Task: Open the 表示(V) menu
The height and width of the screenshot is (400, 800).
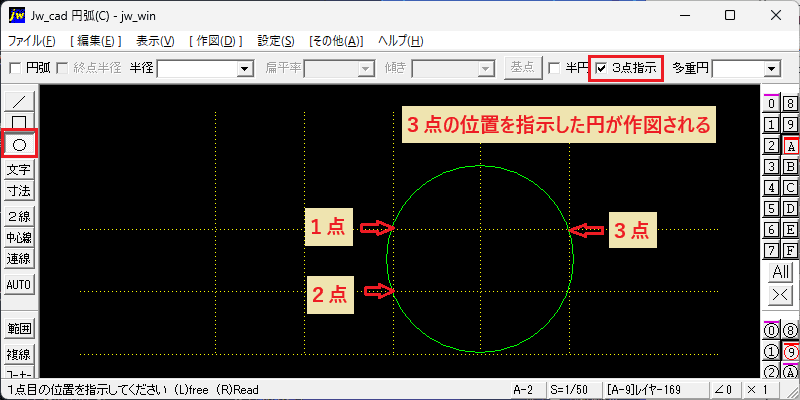Action: coord(156,41)
